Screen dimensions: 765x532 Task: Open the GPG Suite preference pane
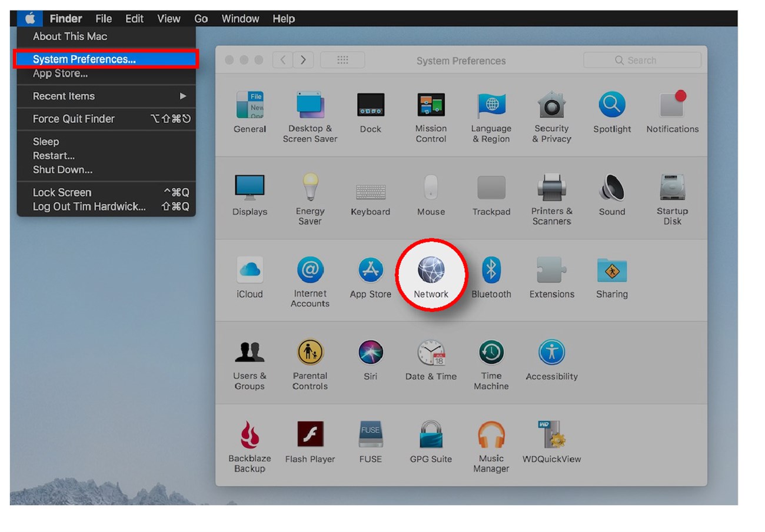431,443
